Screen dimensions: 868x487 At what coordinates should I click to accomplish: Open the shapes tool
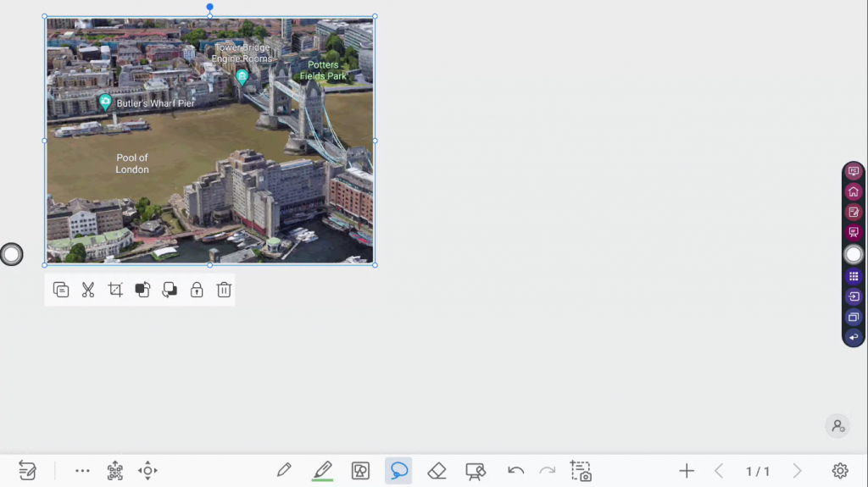[x=360, y=471]
